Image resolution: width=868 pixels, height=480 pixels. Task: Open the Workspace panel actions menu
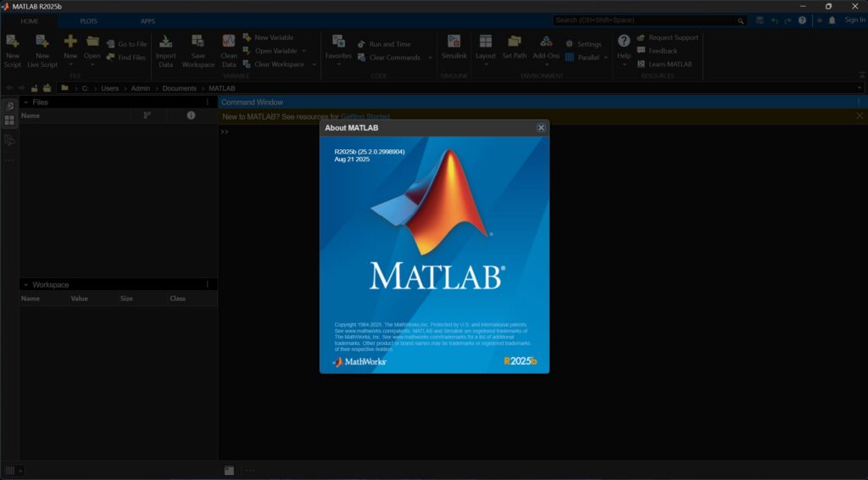[x=208, y=285]
